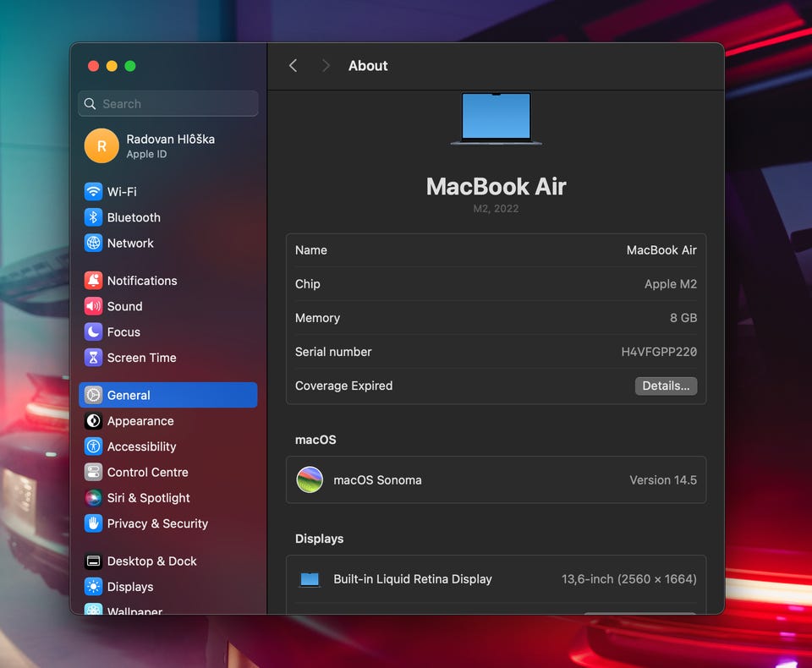Minimize window with yellow button
This screenshot has width=812, height=668.
[x=112, y=66]
